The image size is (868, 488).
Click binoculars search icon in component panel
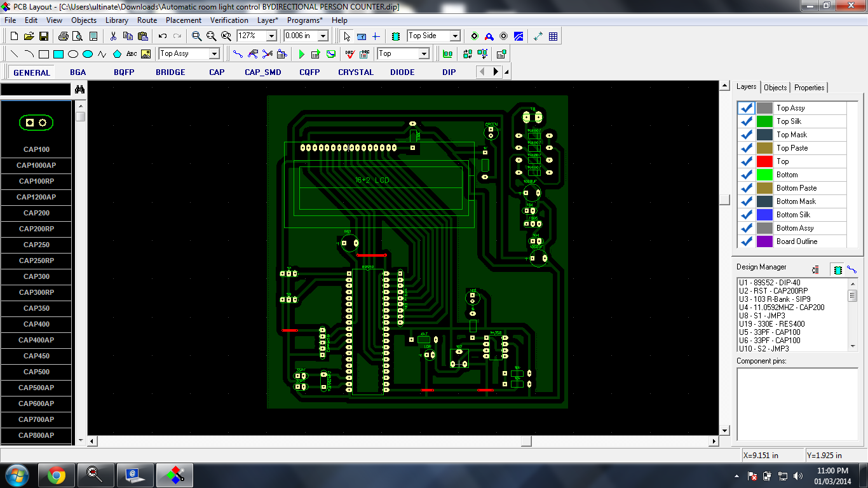pos(79,90)
